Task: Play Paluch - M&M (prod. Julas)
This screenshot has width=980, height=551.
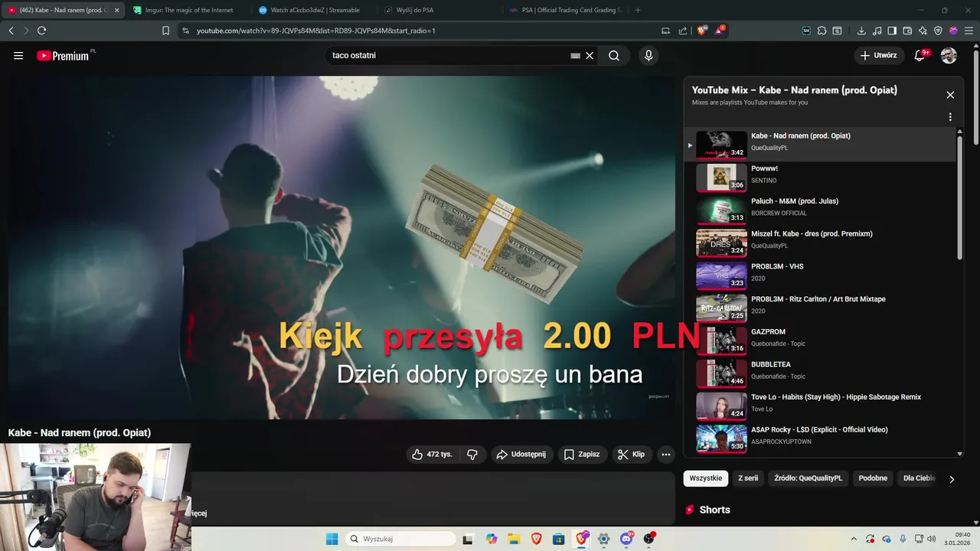Action: point(819,210)
